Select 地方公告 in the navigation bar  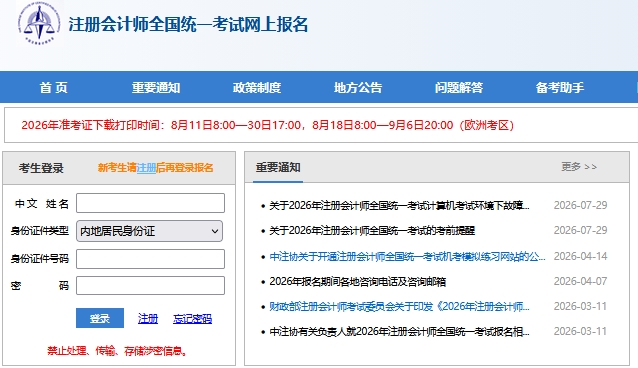click(x=358, y=88)
